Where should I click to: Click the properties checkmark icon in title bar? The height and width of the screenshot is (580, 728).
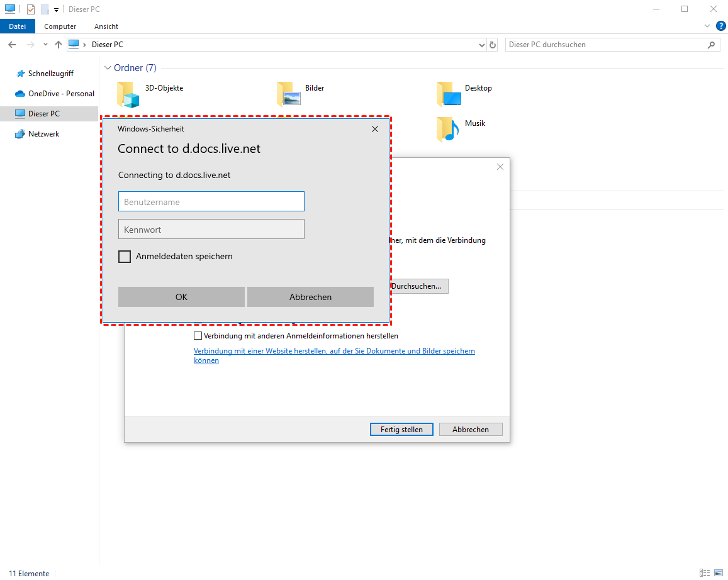coord(31,9)
